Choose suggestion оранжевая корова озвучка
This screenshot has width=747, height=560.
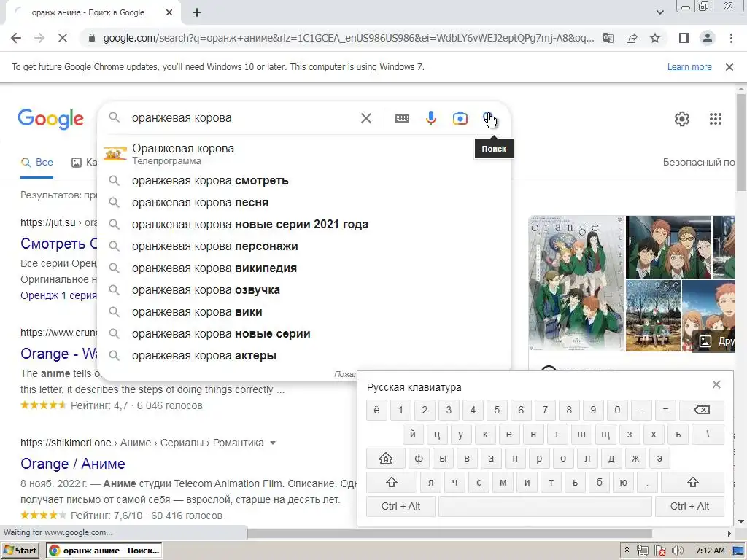coord(304,290)
